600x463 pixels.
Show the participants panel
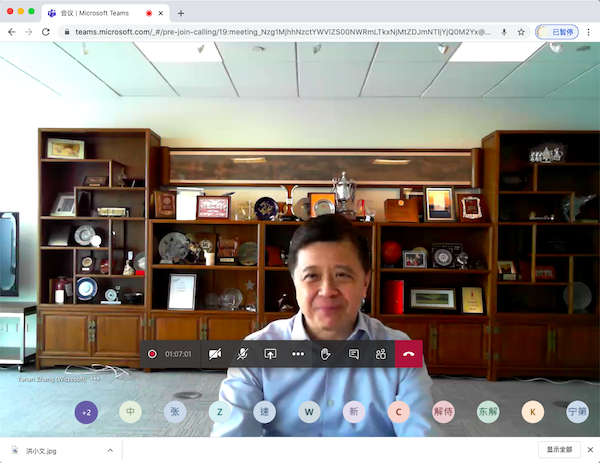coord(381,354)
